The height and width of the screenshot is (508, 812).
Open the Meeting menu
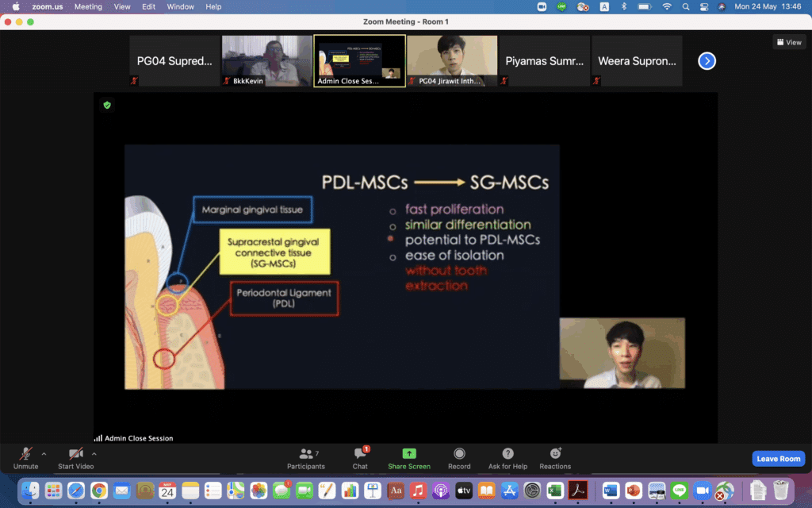point(88,6)
